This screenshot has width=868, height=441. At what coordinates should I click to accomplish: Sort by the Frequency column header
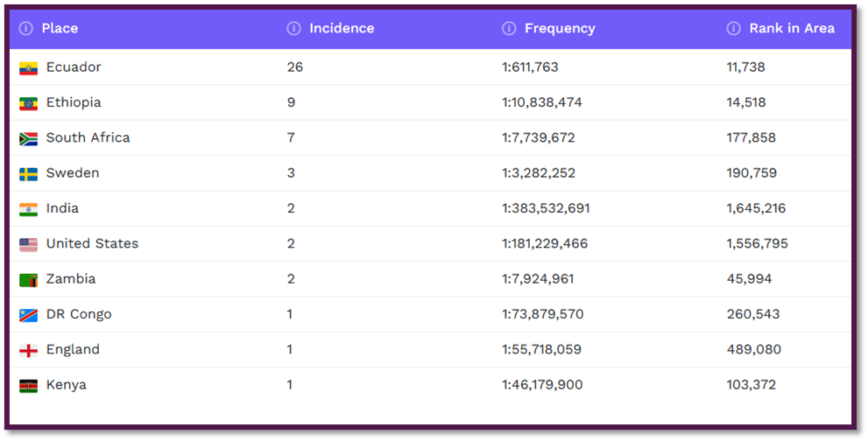tap(560, 29)
